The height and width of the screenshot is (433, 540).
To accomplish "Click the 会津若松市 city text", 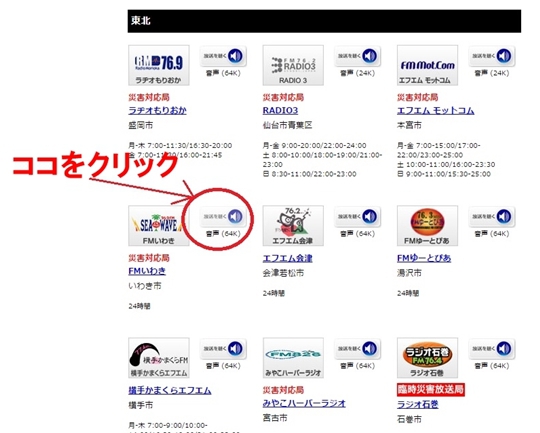I will coord(283,273).
